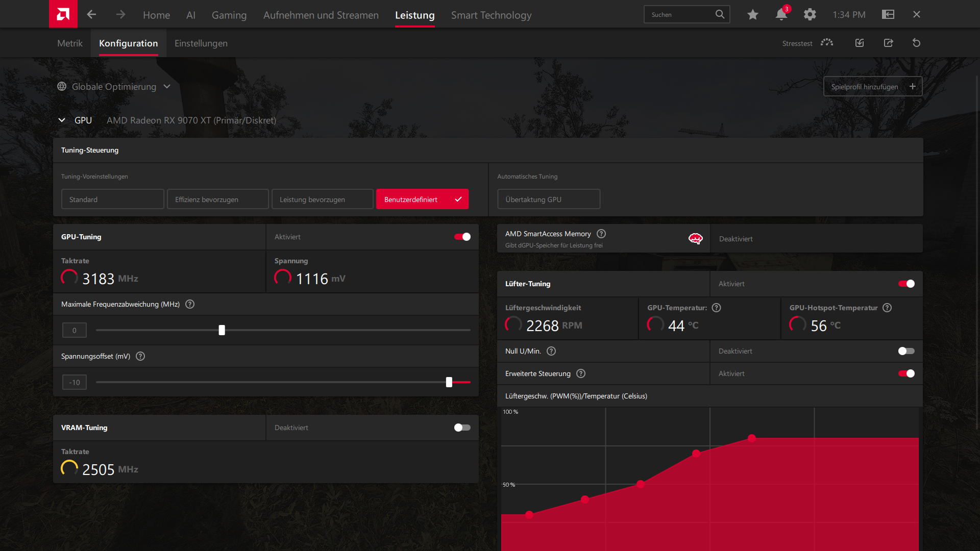
Task: Click the Spannungsoffset slider handle
Action: tap(449, 382)
